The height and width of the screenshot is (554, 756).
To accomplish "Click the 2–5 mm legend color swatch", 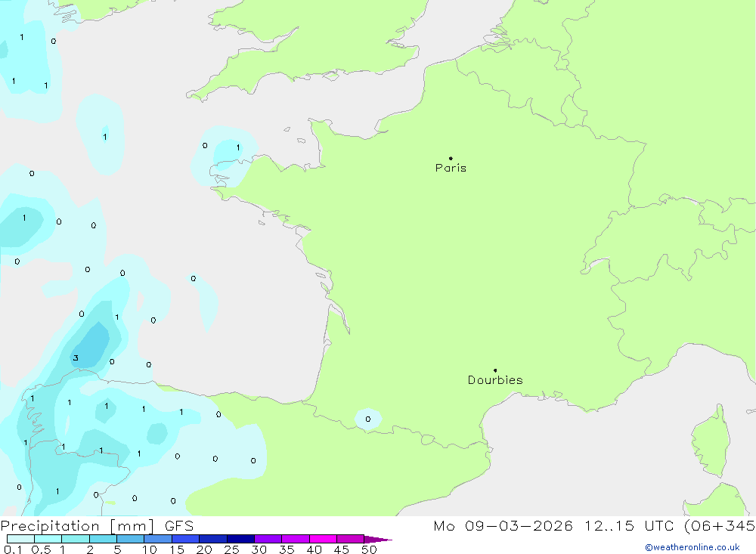I will pos(103,539).
